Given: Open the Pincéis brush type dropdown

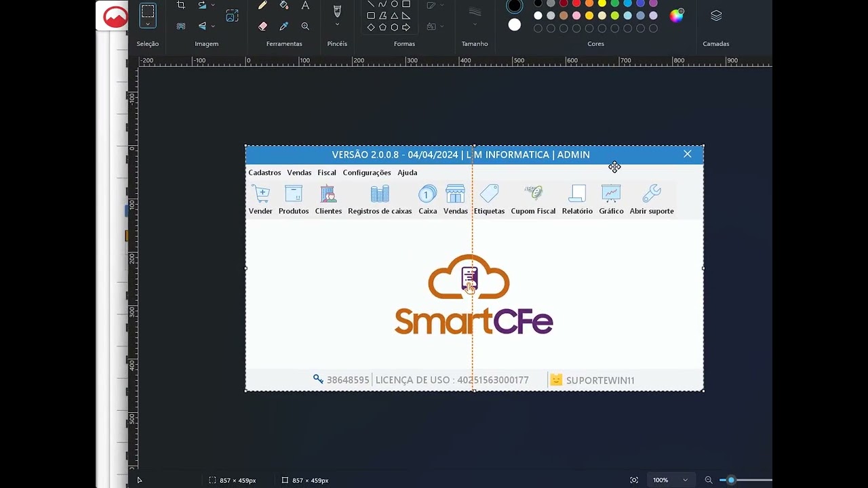Looking at the screenshot, I should (337, 24).
